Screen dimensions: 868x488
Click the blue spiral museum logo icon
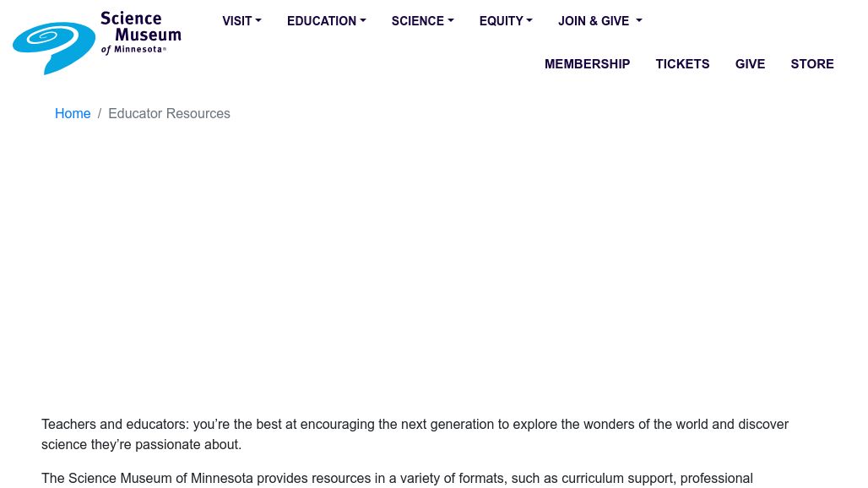coord(54,47)
